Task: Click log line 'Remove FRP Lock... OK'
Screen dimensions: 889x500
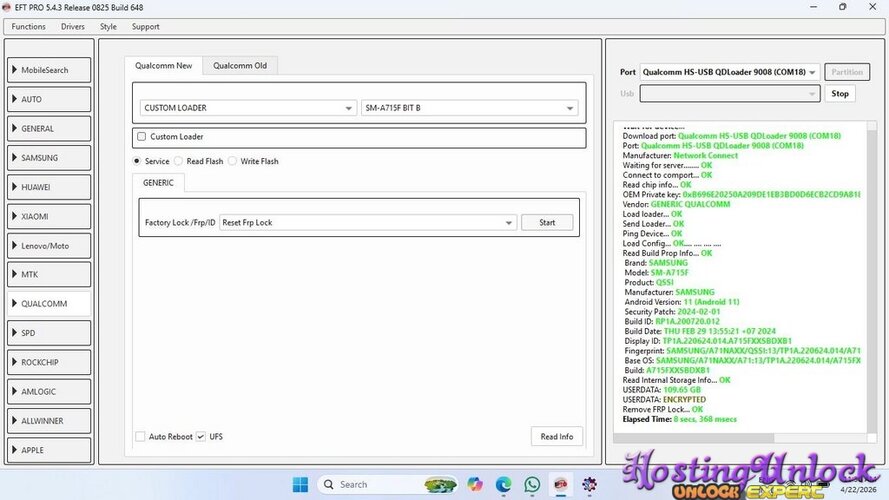Action: click(x=662, y=409)
